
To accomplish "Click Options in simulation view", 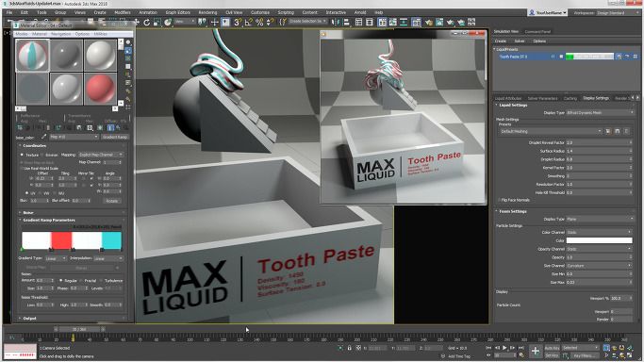I will (x=539, y=41).
